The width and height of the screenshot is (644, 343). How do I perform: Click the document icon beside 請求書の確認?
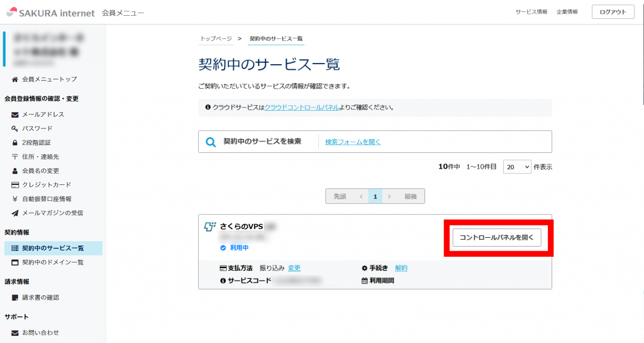[15, 298]
